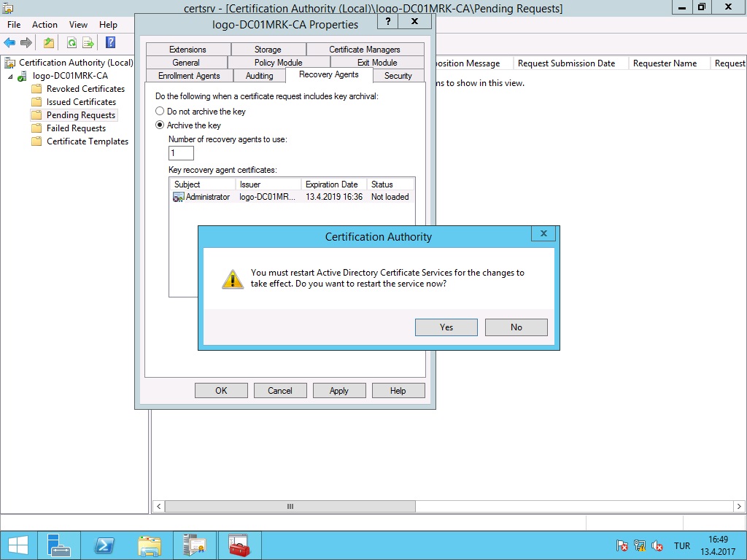Open the Action menu
Screen dimensions: 747x560
coord(44,25)
